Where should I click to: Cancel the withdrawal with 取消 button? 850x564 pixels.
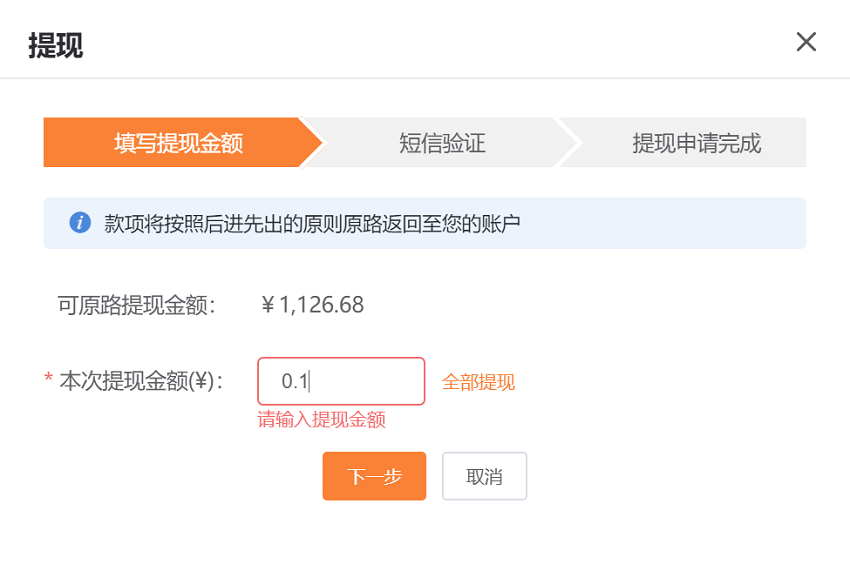pyautogui.click(x=484, y=476)
